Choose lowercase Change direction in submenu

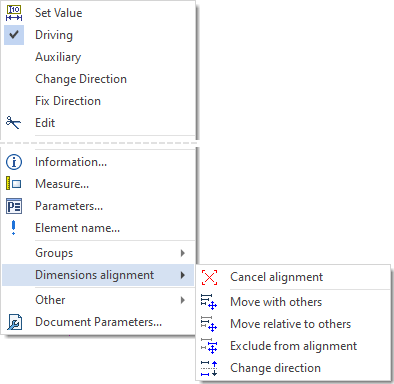pyautogui.click(x=293, y=368)
